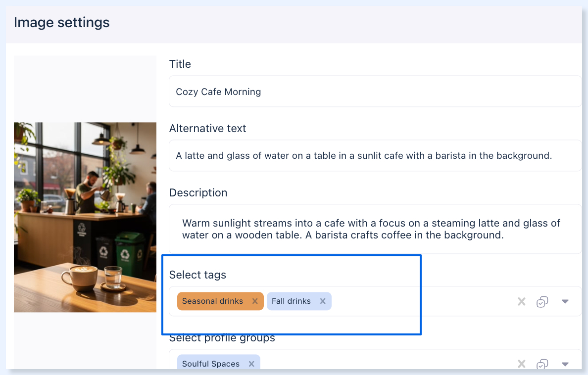Click empty area of tags field

pos(420,301)
